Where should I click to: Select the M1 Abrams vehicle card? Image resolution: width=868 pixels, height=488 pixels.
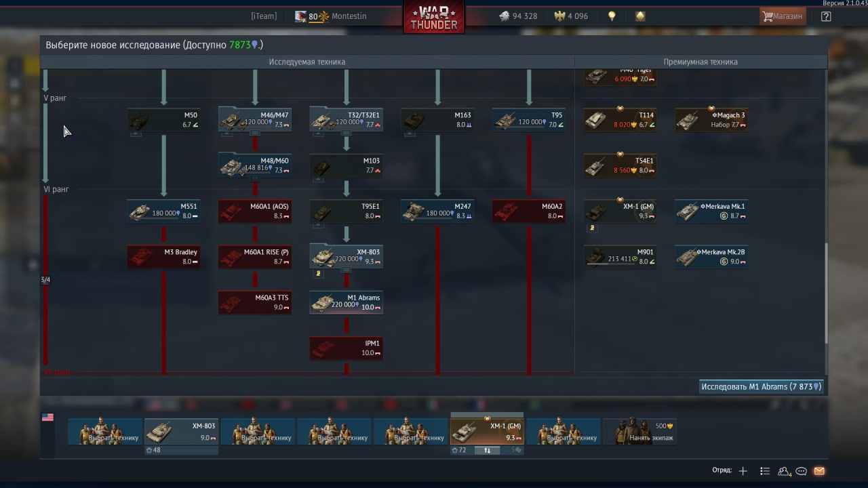(346, 302)
